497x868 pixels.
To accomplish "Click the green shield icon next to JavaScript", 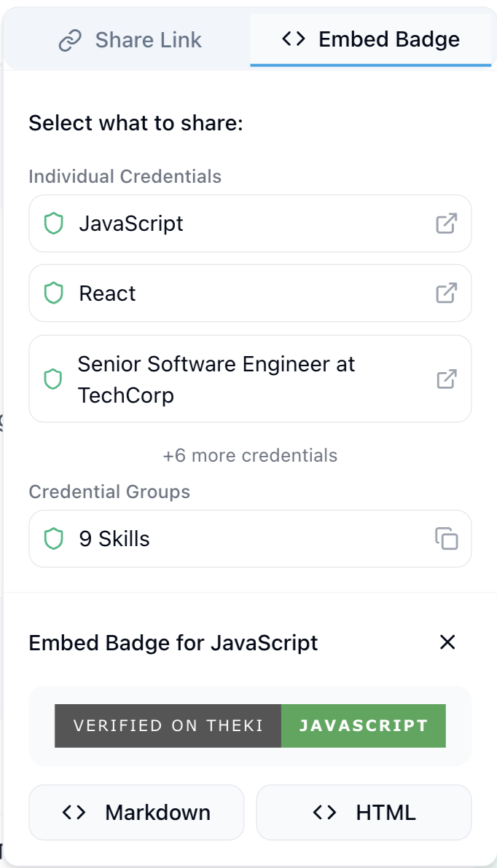I will pyautogui.click(x=54, y=224).
